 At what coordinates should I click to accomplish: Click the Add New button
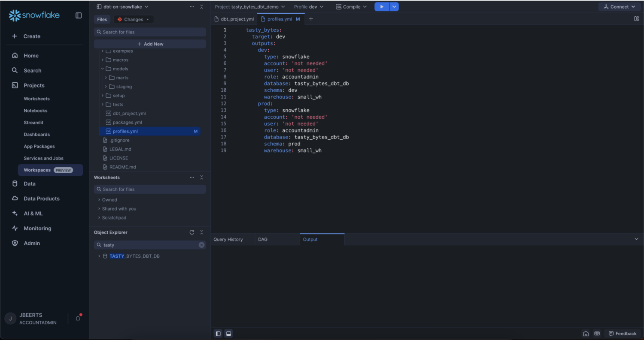(150, 44)
